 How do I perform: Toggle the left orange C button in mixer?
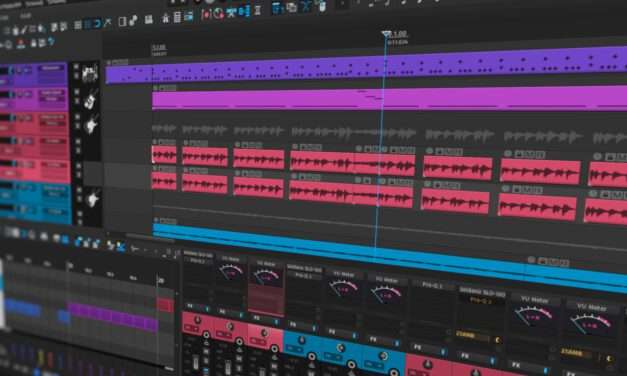pyautogui.click(x=497, y=340)
